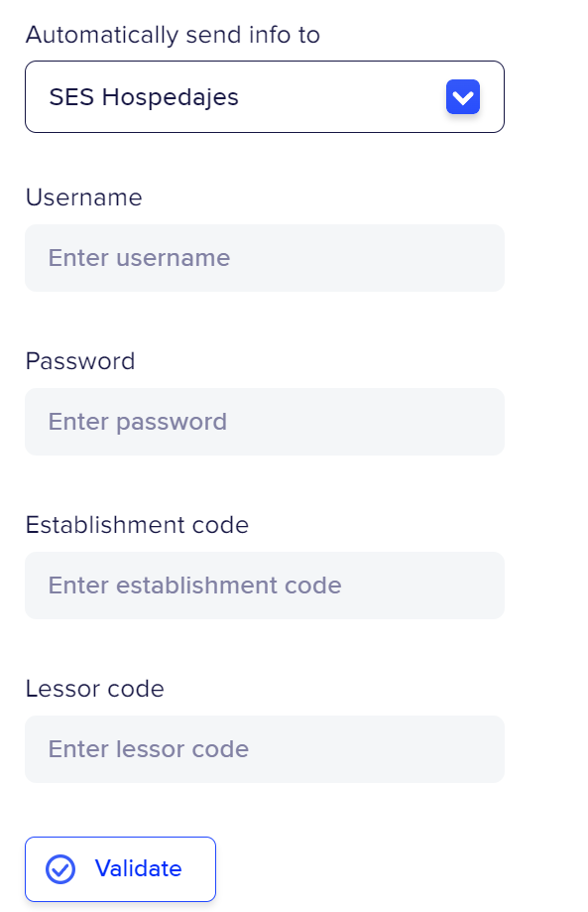Viewport: 588px width, 912px height.
Task: Open the SES Hospedajes dropdown
Action: (x=265, y=96)
